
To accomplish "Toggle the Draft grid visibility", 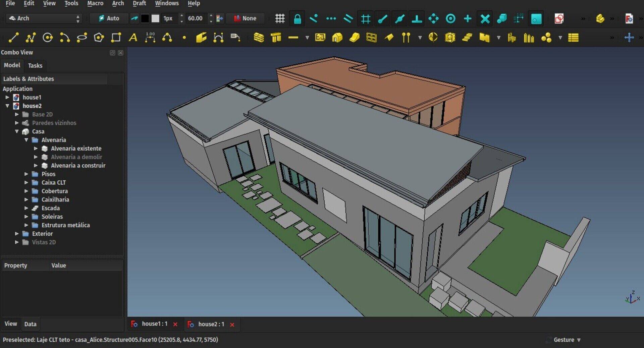I will point(280,18).
